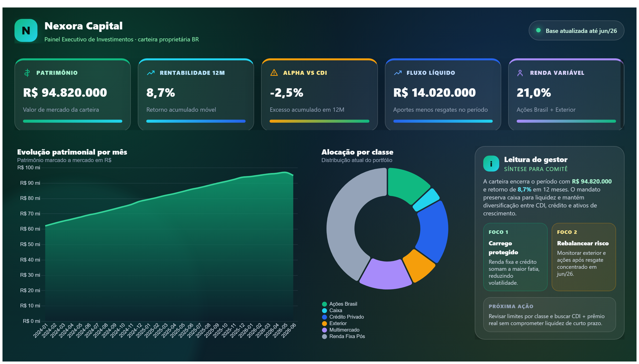Click the Alocação por classe title
The height and width of the screenshot is (364, 639).
(357, 152)
